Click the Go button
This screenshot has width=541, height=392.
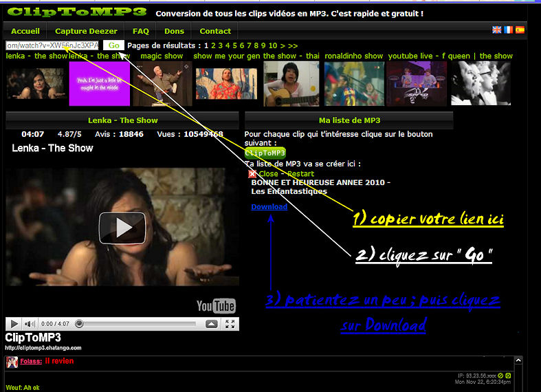113,45
